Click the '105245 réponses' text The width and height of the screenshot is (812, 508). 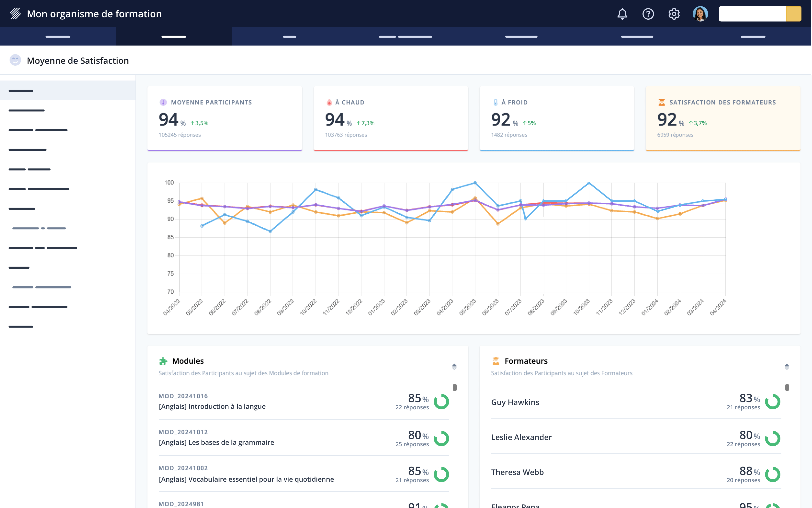[180, 135]
